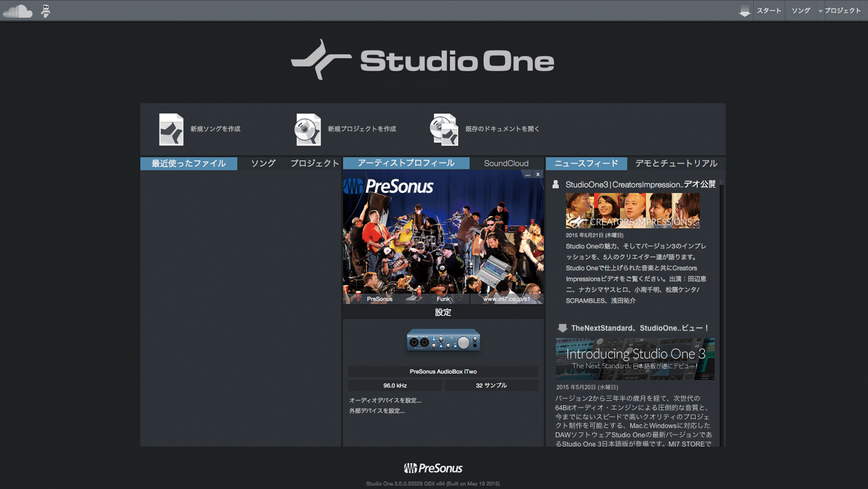Image resolution: width=868 pixels, height=489 pixels.
Task: Select the 最近使ったファイル tab
Action: [188, 163]
